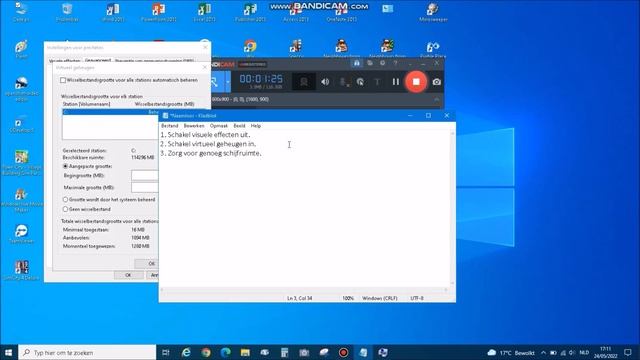Open the Word 2013 desktop shortcut

click(x=113, y=12)
